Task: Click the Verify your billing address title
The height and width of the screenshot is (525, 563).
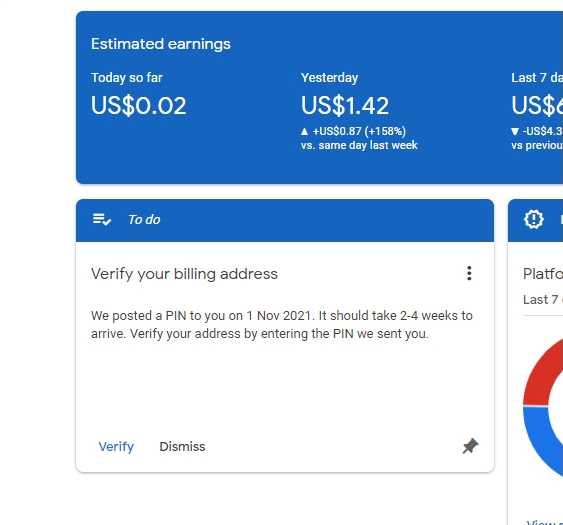Action: (x=184, y=274)
